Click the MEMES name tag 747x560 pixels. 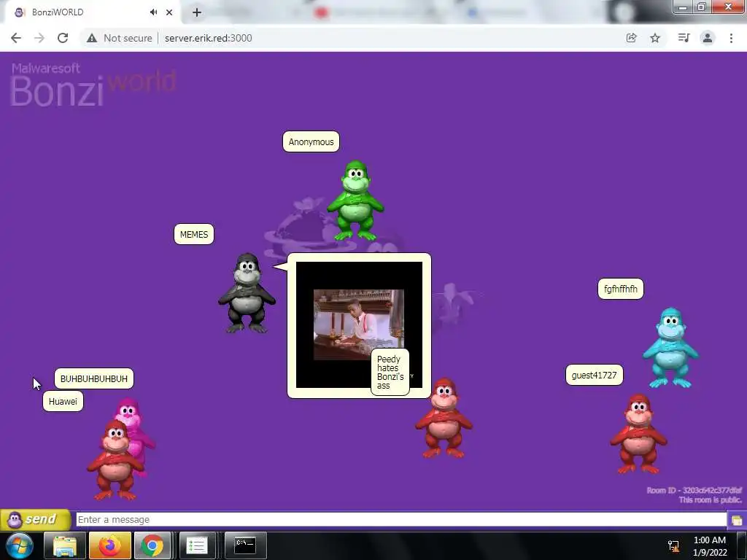(194, 234)
